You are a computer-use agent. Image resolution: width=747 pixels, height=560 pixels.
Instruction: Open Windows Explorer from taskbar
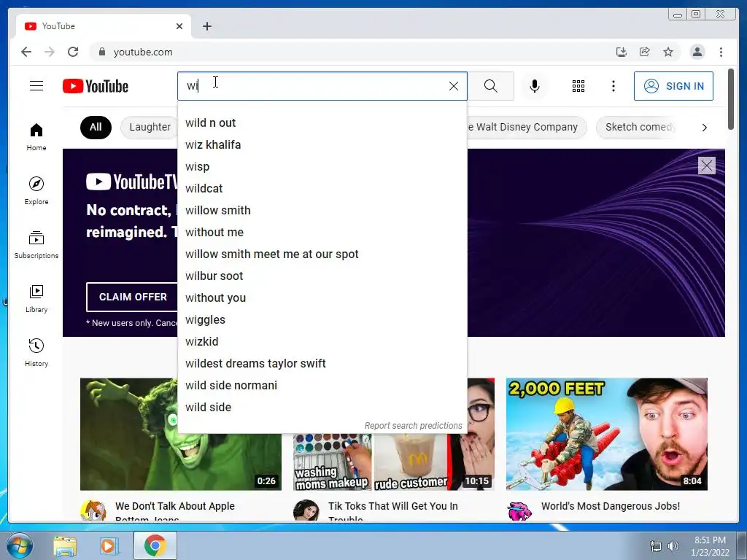[65, 545]
